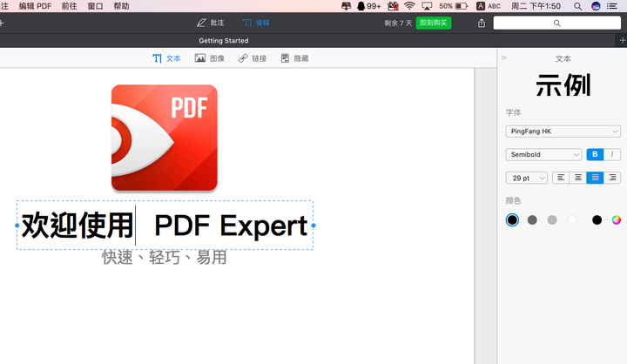
Task: Select justified text alignment
Action: point(595,178)
